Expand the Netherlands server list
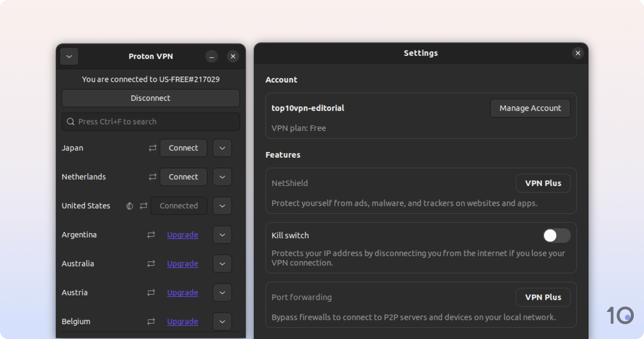Screen dimensions: 644x339 pos(222,177)
